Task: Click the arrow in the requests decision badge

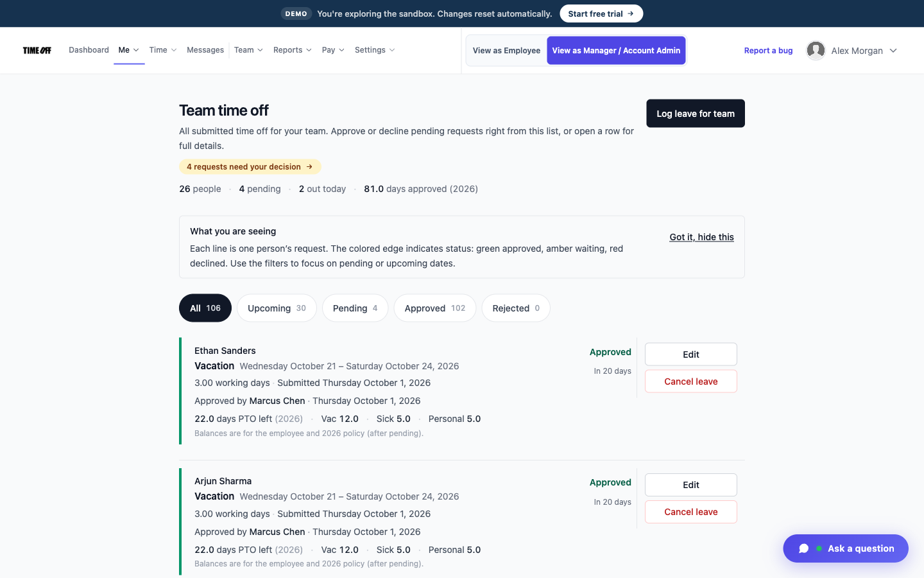Action: [x=309, y=167]
